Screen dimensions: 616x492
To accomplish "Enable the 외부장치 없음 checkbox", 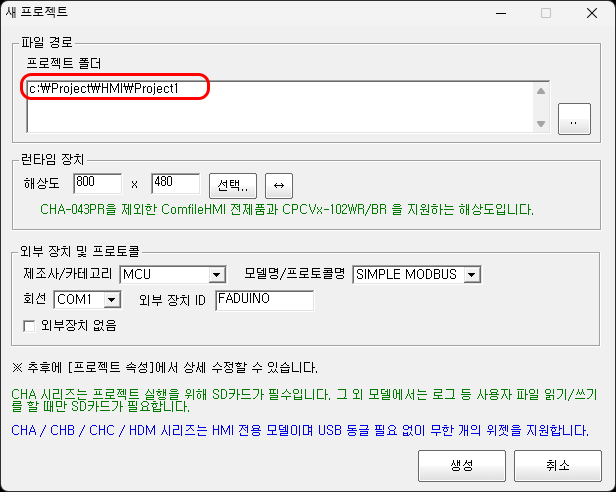I will point(29,325).
